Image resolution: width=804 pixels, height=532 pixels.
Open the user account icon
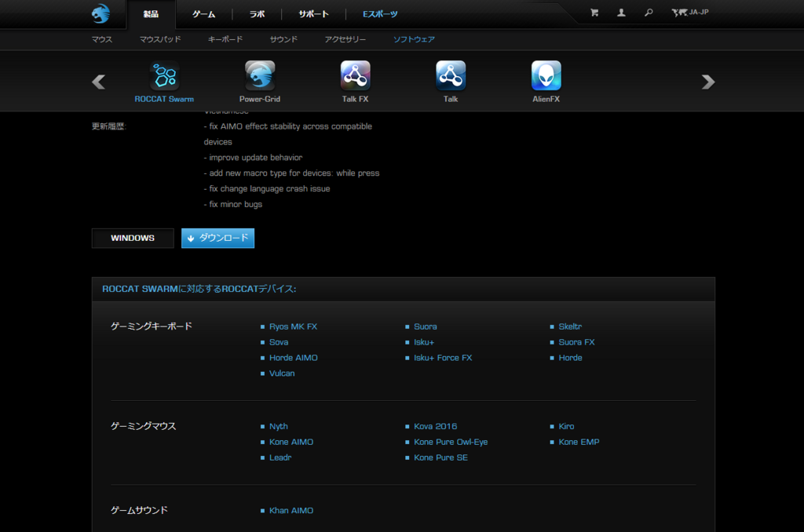point(621,13)
